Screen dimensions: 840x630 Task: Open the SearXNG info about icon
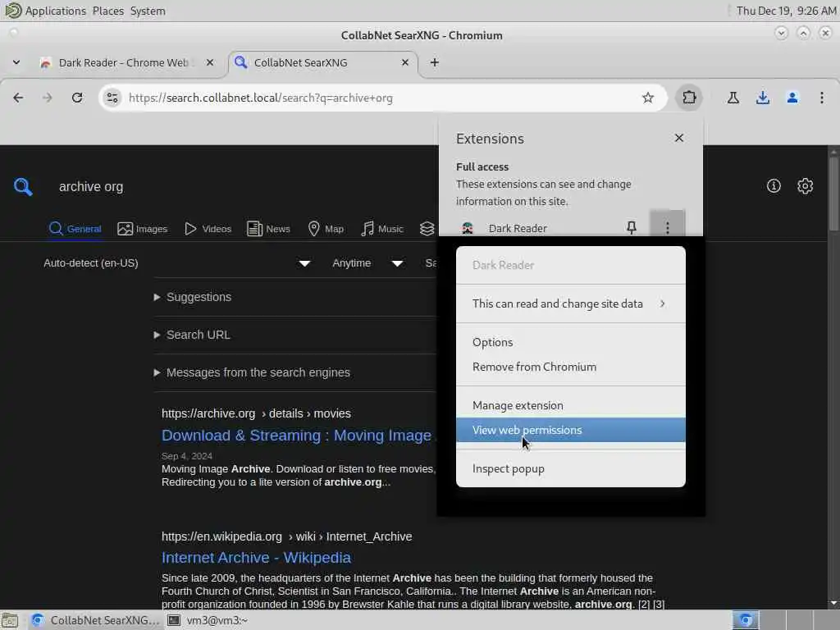click(x=773, y=186)
